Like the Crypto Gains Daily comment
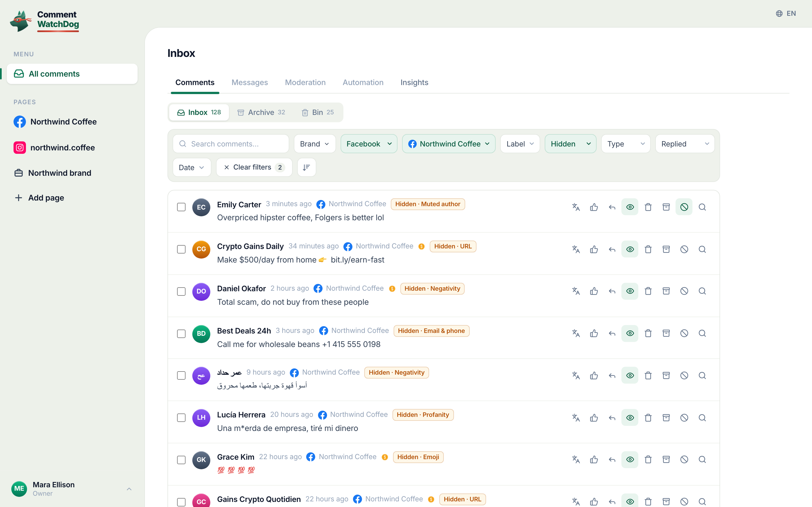 click(x=594, y=249)
